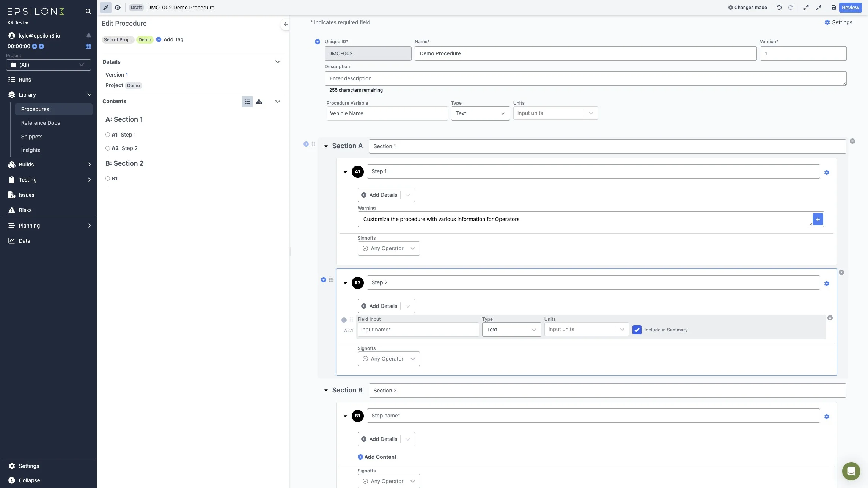
Task: Expand all sections icon
Action: coord(806,8)
